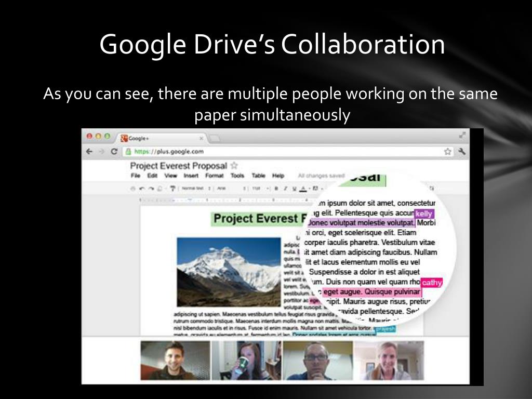Click the teal collaborator tag near the bottom
The width and height of the screenshot is (532, 399).
384,329
